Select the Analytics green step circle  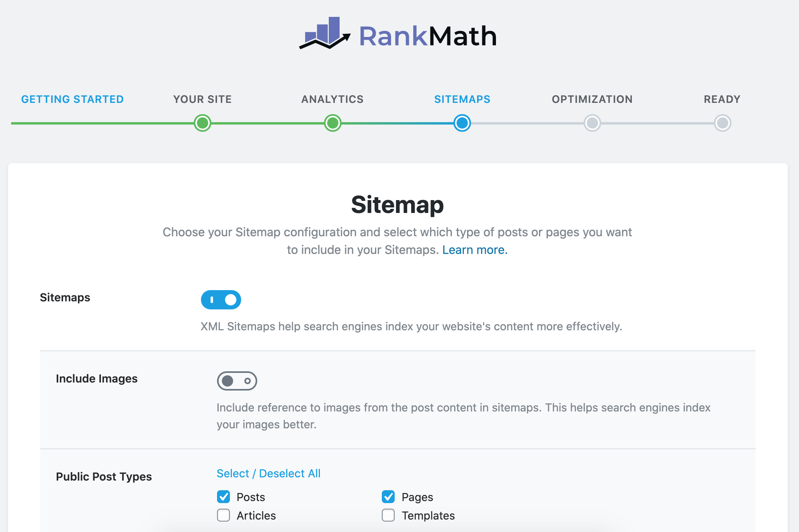coord(332,123)
